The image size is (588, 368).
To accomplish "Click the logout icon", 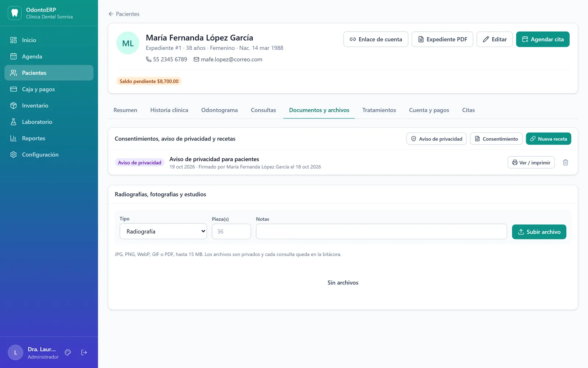I will [84, 353].
